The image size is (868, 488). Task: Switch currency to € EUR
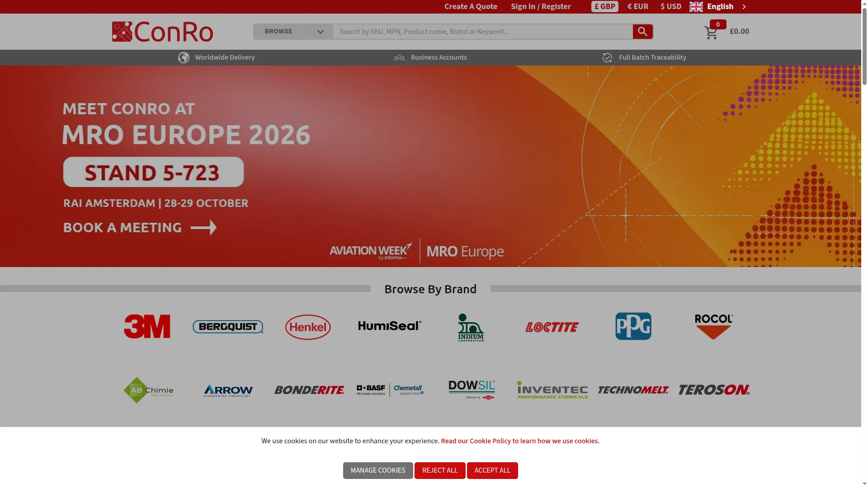(x=637, y=7)
